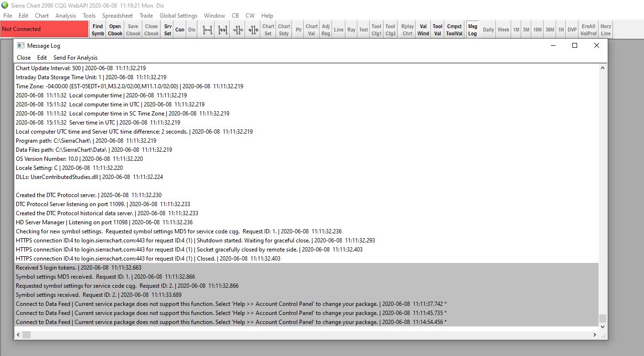Select the 1H timeframe button

click(x=561, y=30)
